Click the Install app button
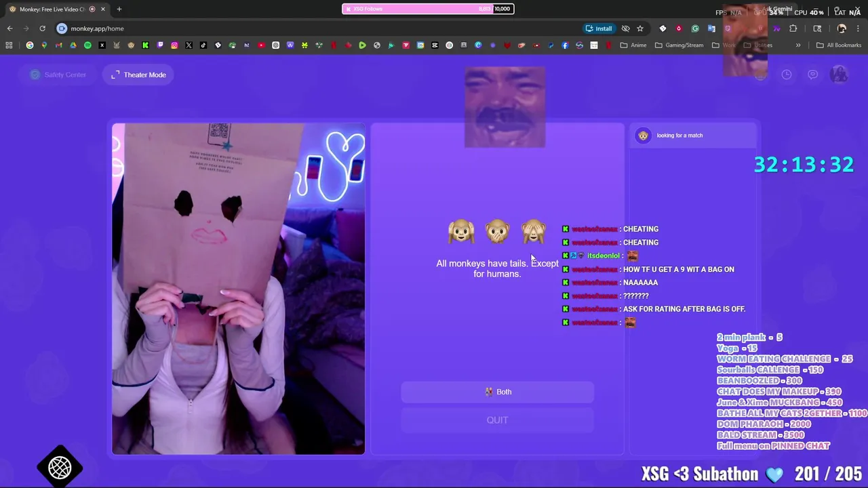868x488 pixels. point(599,28)
